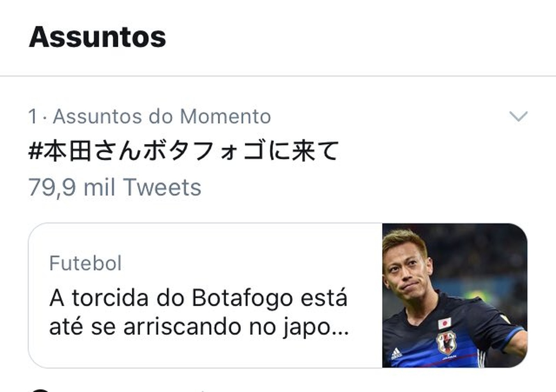This screenshot has width=556, height=392.
Task: Tap the hash symbol starting the hashtag
Action: [35, 150]
